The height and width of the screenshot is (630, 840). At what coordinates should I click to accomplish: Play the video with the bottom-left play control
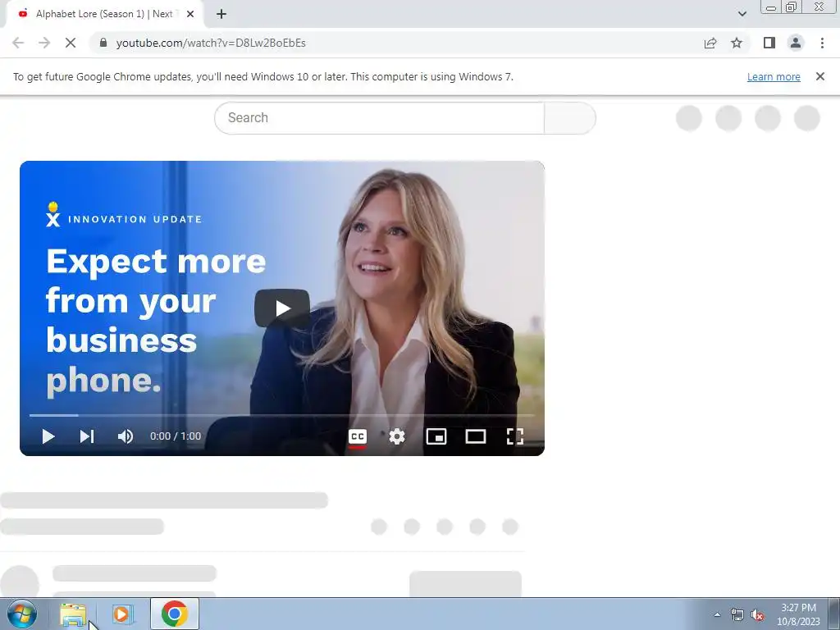tap(48, 436)
